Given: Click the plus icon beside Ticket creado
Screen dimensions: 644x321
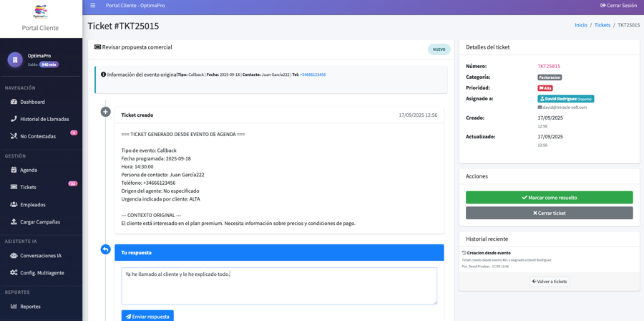Looking at the screenshot, I should pyautogui.click(x=105, y=112).
